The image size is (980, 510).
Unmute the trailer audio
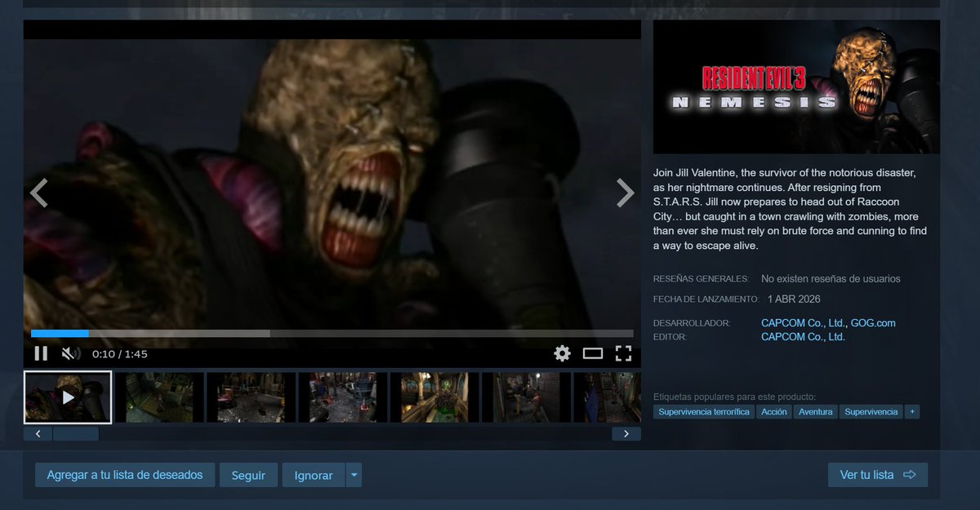(71, 353)
